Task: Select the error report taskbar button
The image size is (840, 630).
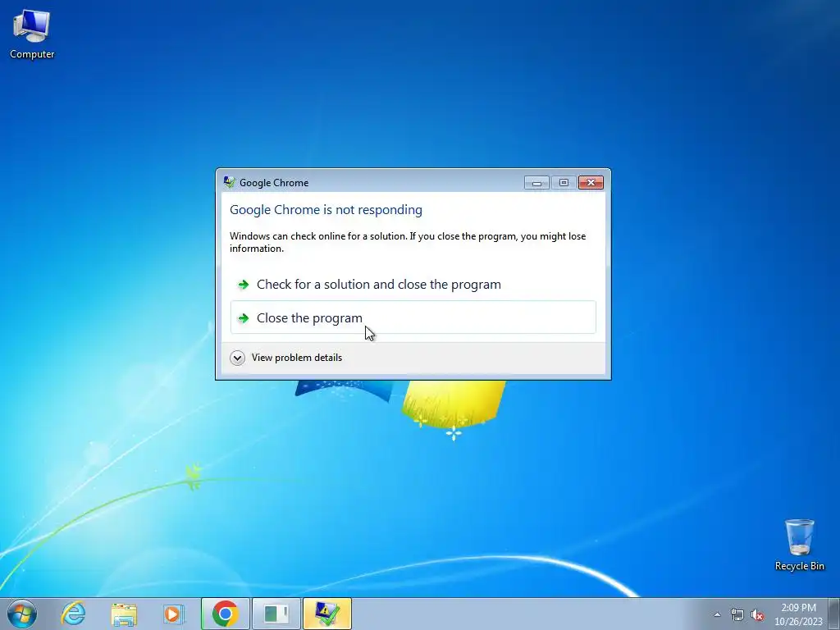Action: coord(326,614)
